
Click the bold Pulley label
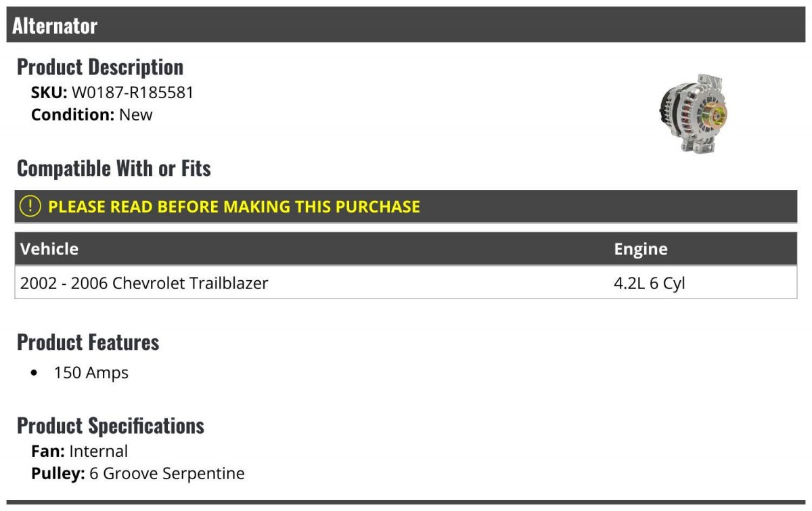[x=58, y=473]
